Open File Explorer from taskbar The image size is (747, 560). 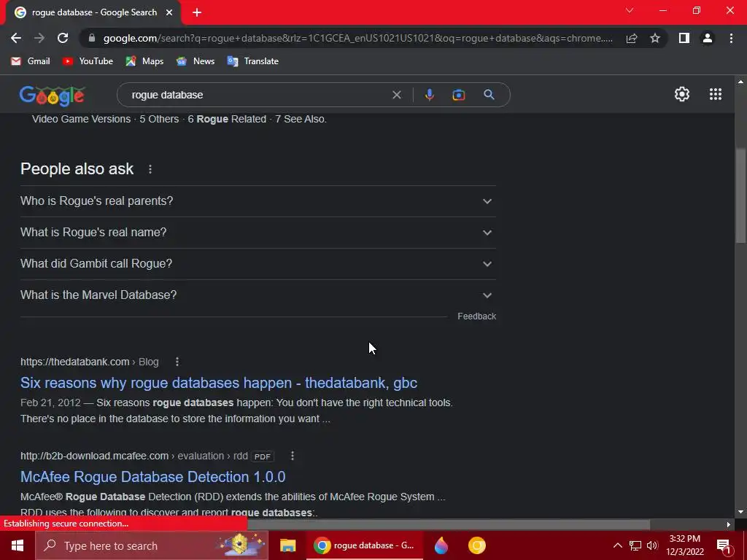(287, 545)
